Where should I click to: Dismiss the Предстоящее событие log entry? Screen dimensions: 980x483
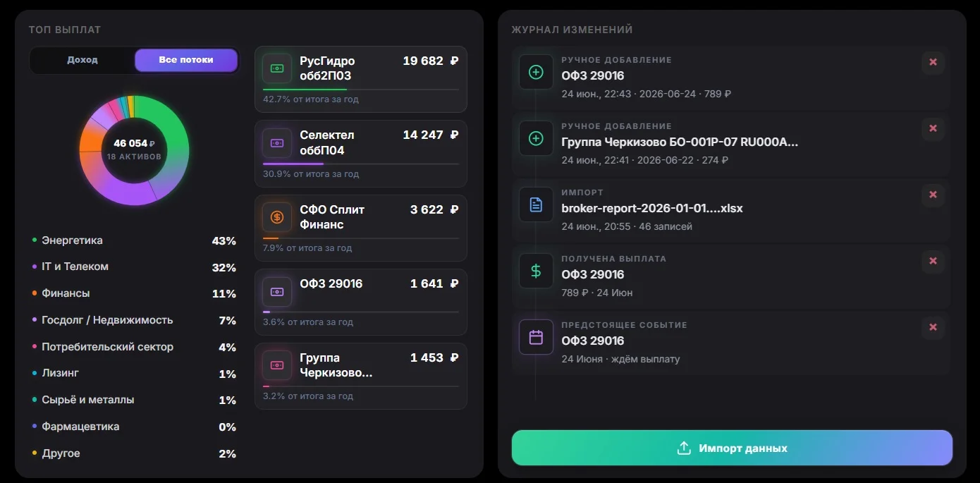[x=933, y=327]
